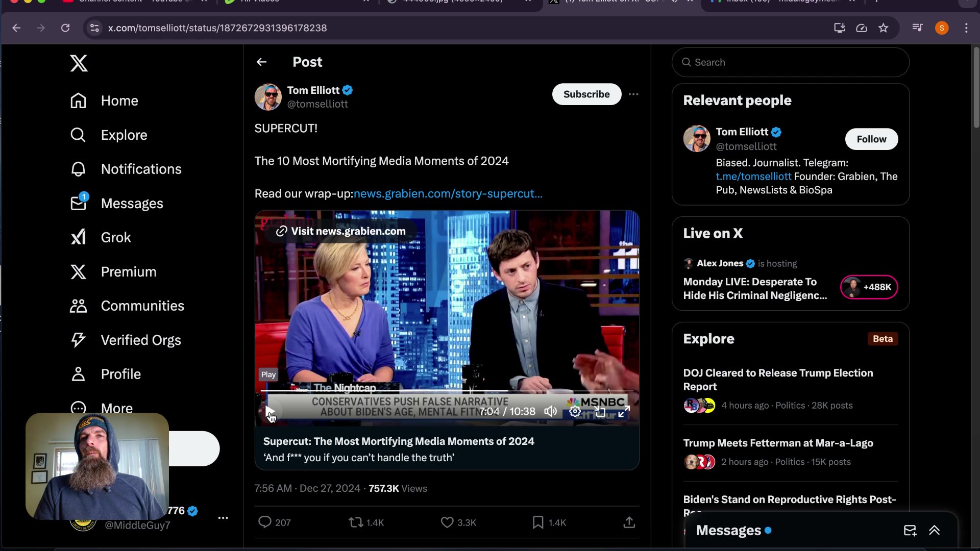Subscribe to Tom Elliott
The image size is (980, 551).
point(586,94)
